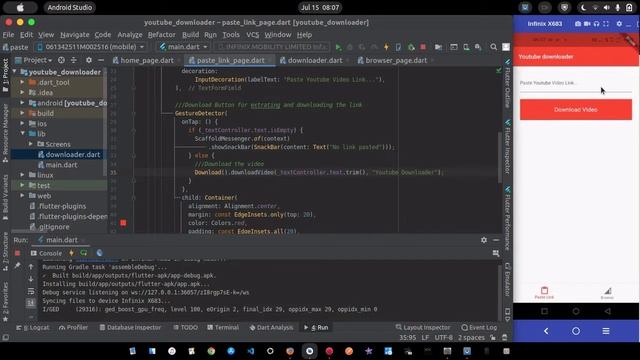640x360 pixels.
Task: Open main.dart run configuration dropdown
Action: coord(183,47)
